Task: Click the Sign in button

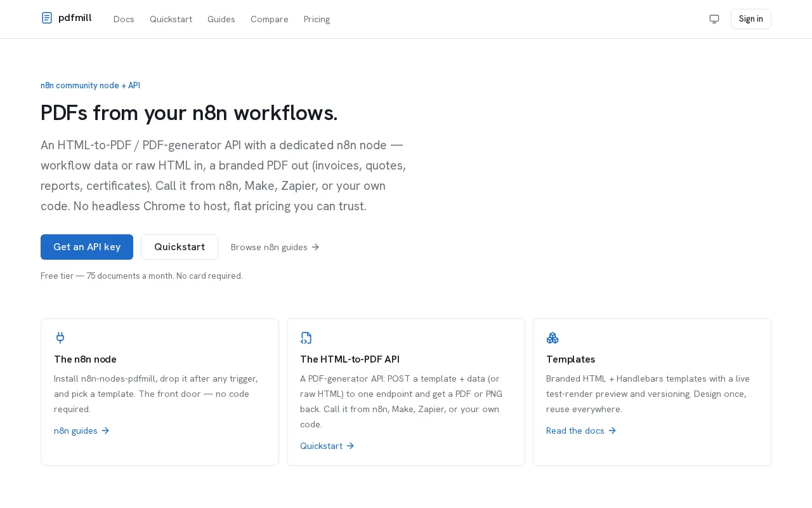Action: [751, 19]
